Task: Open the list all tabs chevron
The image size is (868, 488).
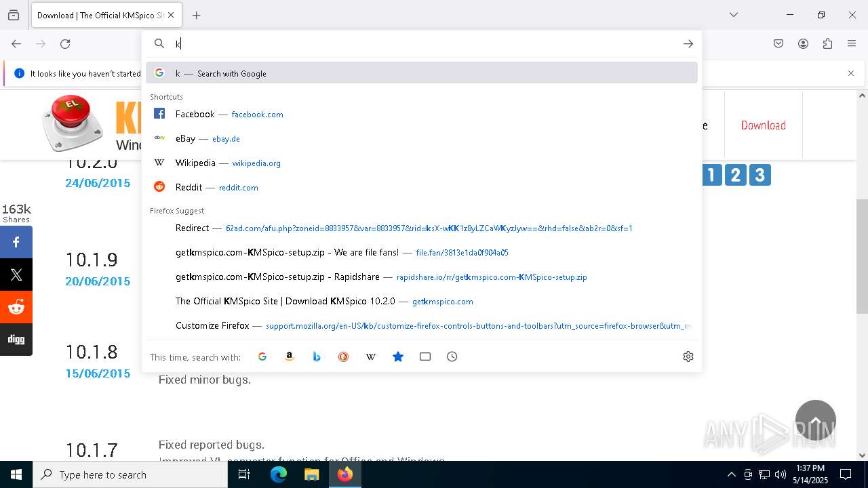Action: [x=733, y=15]
